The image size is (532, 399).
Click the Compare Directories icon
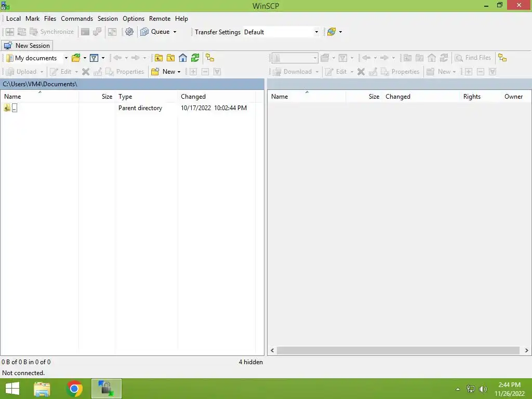pos(10,32)
